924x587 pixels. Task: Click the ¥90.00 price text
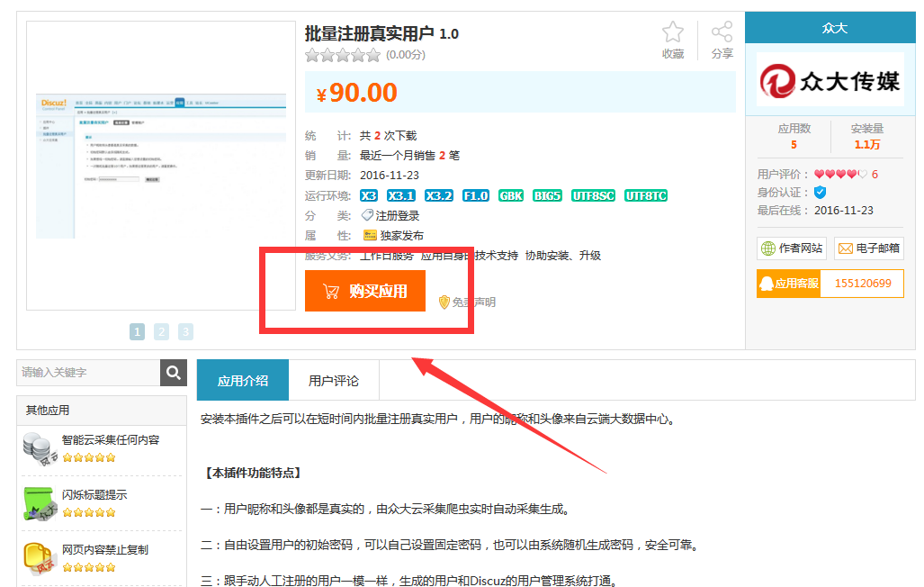tap(356, 93)
